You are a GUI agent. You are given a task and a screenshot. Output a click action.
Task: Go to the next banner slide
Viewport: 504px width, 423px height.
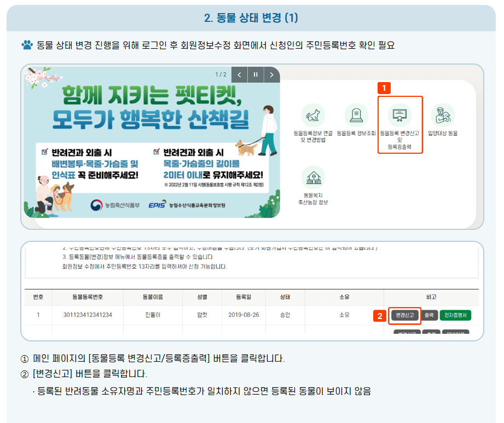[x=272, y=74]
